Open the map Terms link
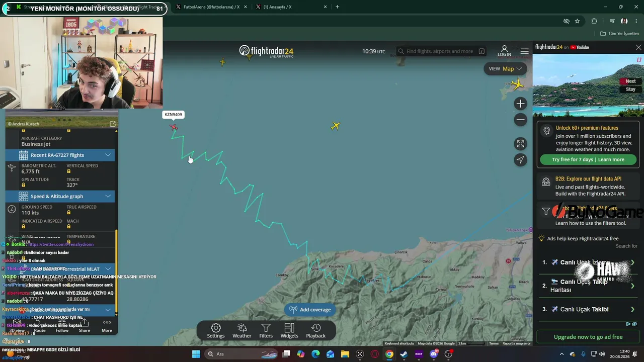This screenshot has width=644, height=362. click(494, 343)
